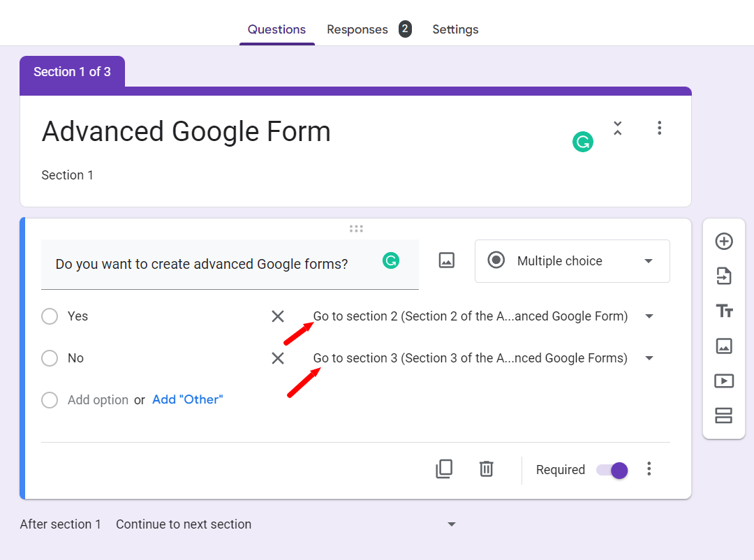754x560 pixels.
Task: Open the Settings tab
Action: 455,29
